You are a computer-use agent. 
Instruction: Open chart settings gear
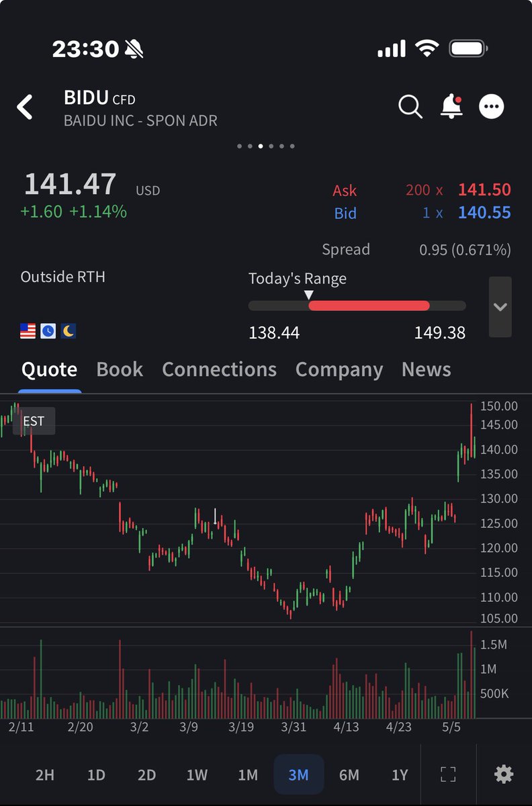click(x=504, y=774)
